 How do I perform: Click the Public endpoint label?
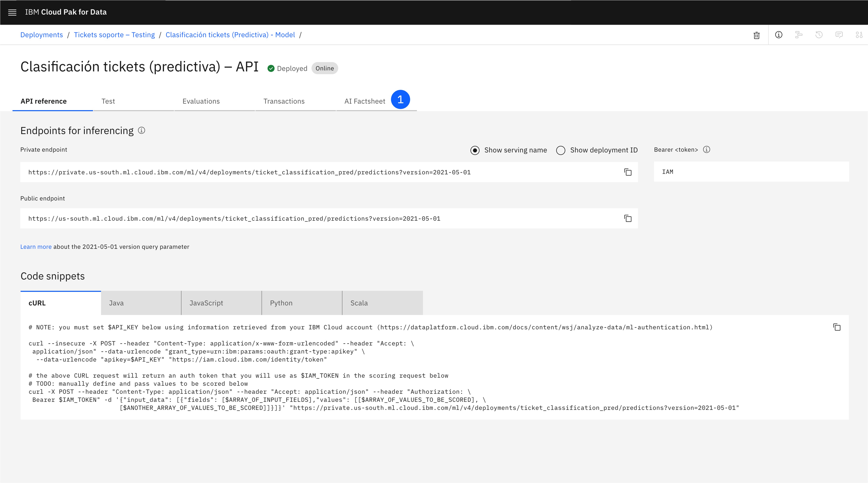tap(42, 199)
